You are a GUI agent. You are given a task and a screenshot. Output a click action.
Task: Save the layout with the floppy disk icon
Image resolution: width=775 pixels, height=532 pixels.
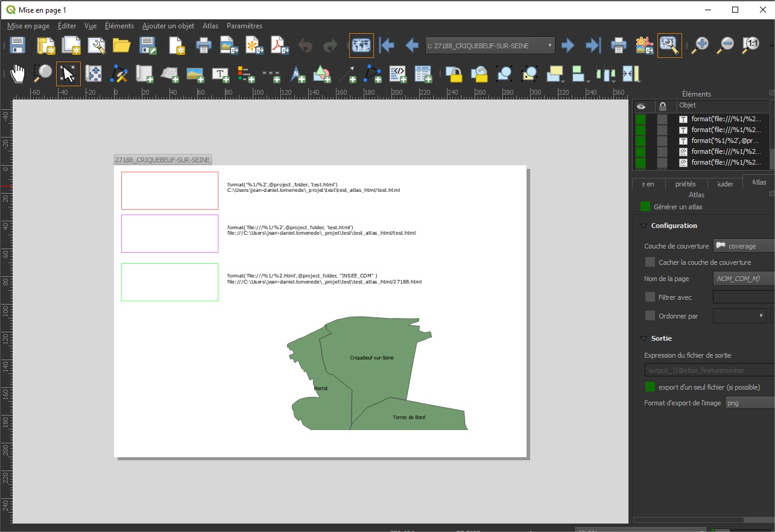17,45
